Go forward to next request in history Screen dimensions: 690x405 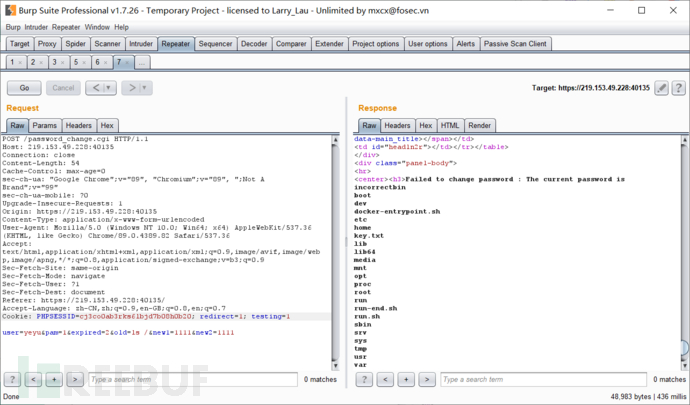coord(132,88)
